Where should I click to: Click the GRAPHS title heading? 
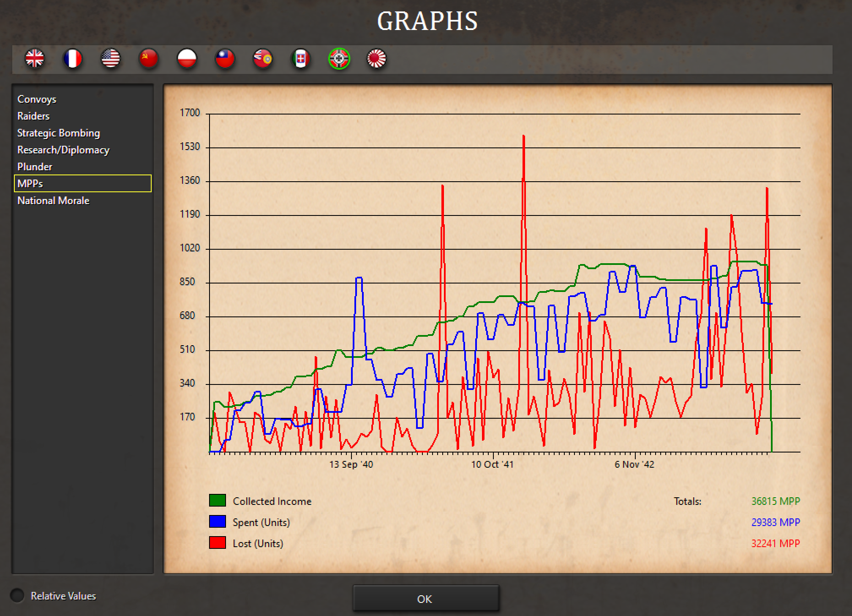[427, 21]
